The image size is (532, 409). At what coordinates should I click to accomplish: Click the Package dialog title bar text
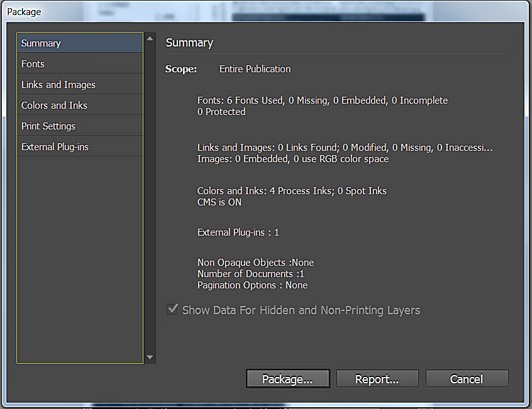point(24,12)
